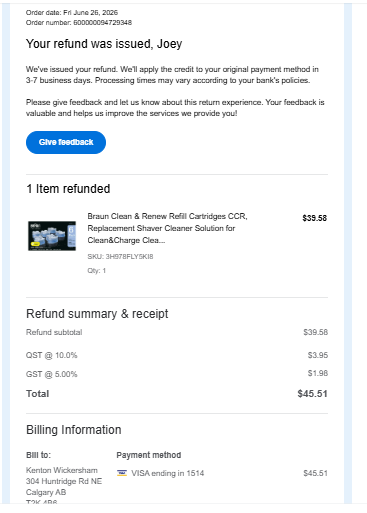Click the Kenton Wickersham billing name
This screenshot has width=367, height=513.
(x=62, y=470)
